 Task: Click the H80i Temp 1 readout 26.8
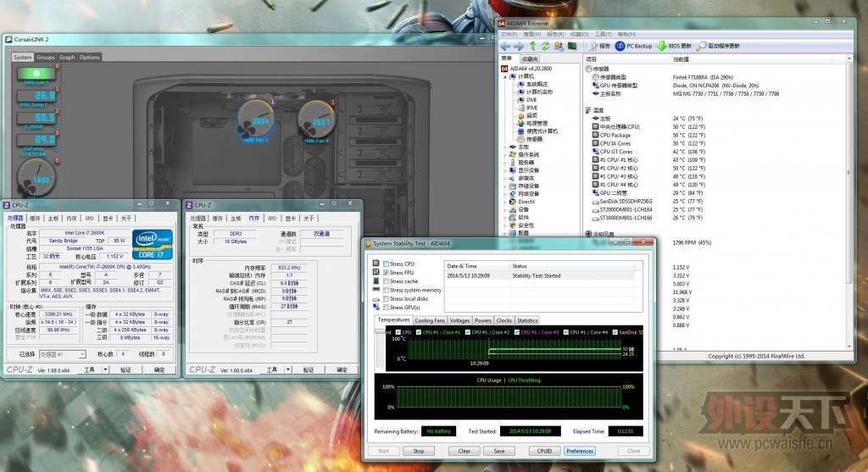pos(36,95)
